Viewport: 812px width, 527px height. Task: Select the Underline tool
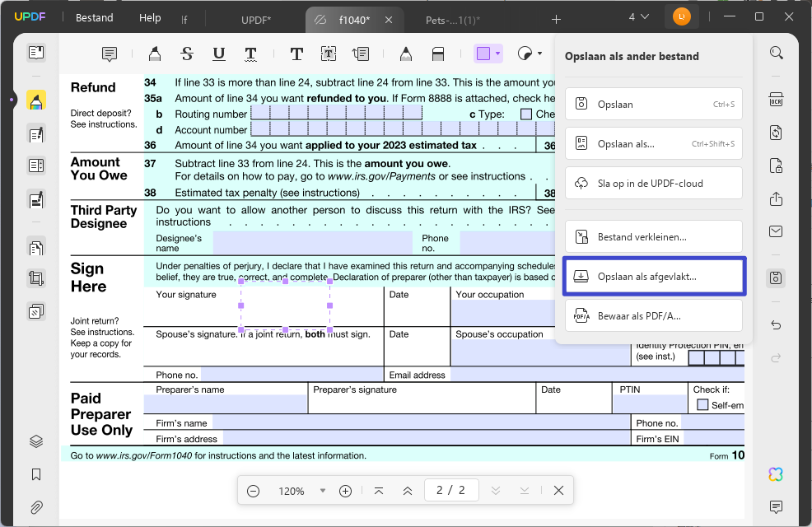coord(219,54)
